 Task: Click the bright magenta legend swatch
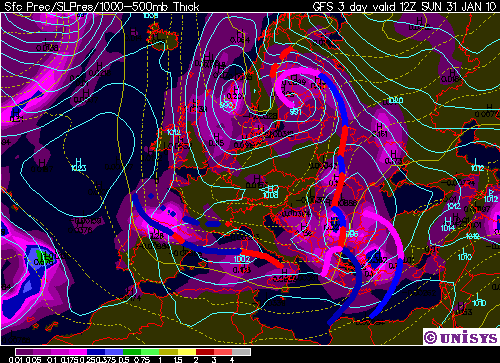pos(79,352)
